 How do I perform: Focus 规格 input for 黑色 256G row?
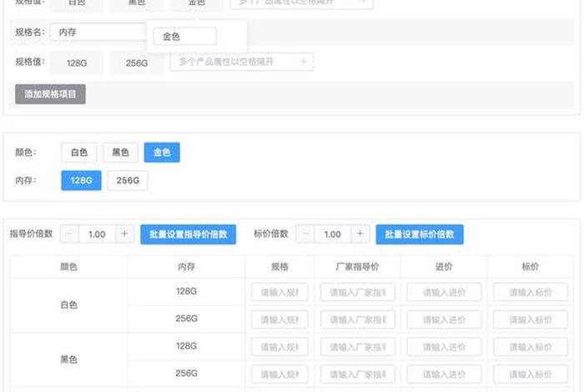pos(279,374)
